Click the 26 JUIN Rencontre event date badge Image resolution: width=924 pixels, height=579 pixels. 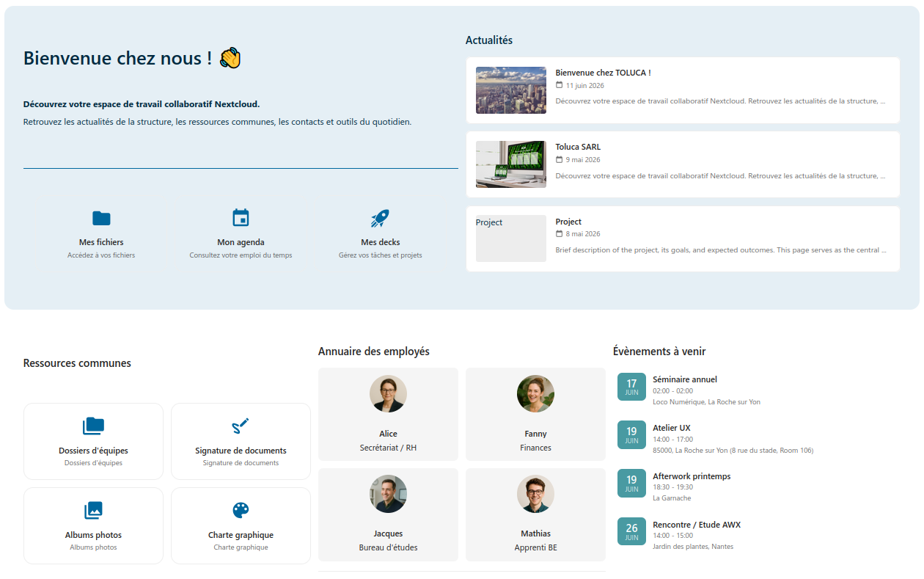(x=631, y=531)
